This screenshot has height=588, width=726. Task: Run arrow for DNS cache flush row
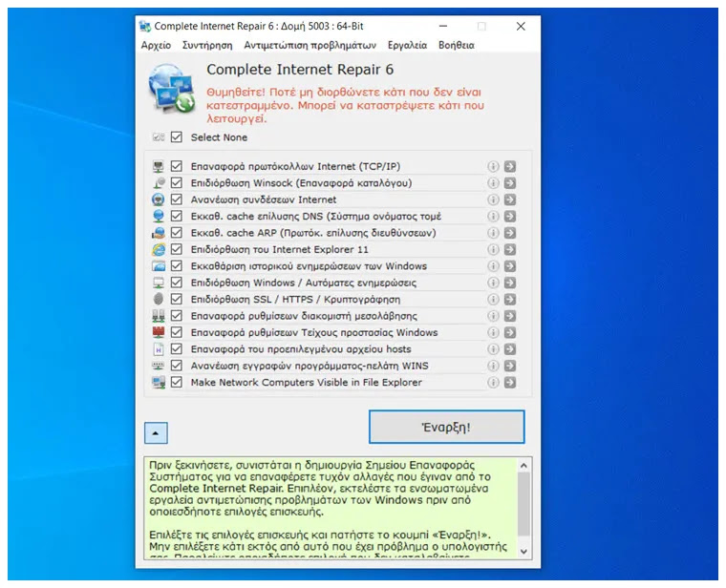pos(510,217)
